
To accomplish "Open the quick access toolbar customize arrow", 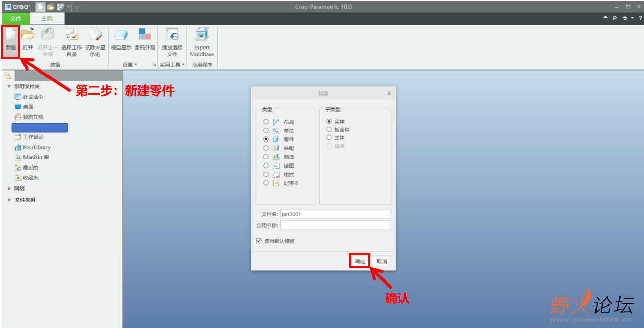I will point(77,7).
